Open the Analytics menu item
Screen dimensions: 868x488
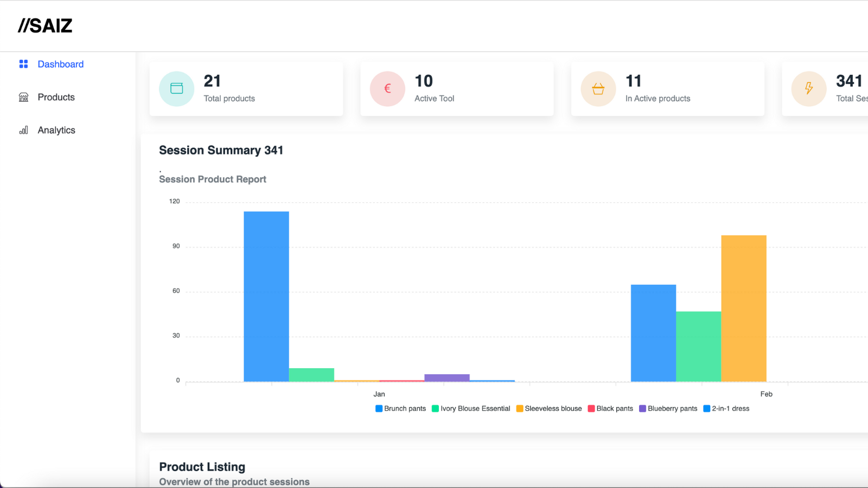click(56, 130)
